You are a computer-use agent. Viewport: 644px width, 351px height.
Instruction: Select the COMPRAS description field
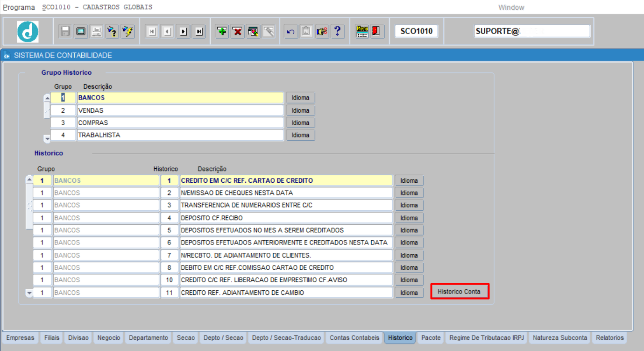point(180,123)
